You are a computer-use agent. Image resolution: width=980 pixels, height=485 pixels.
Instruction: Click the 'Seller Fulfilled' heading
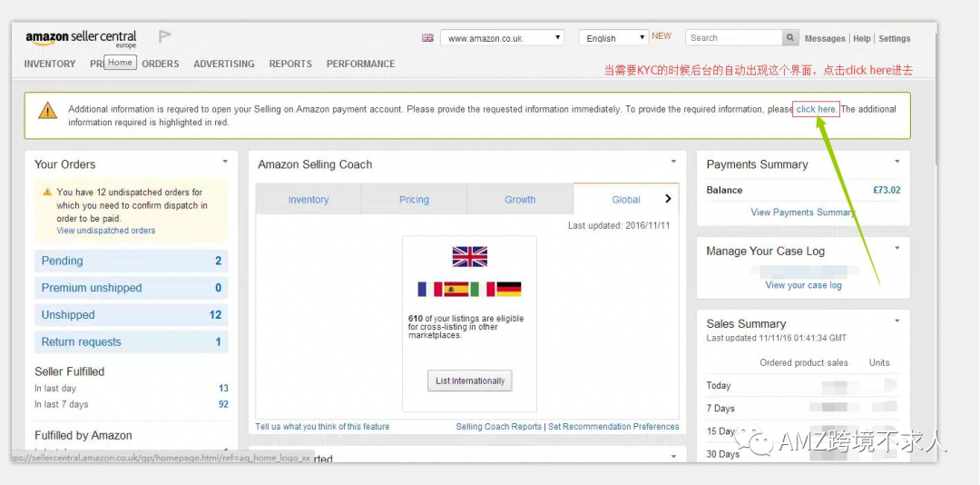coord(69,371)
